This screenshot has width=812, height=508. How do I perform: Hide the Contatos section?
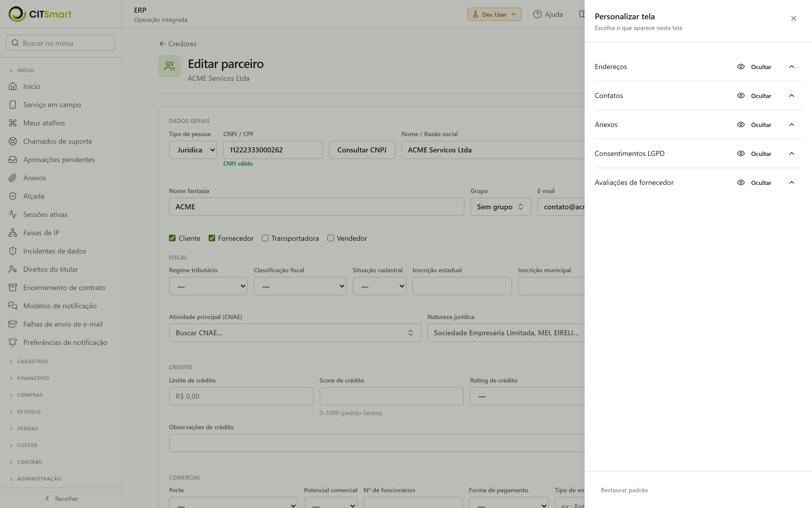[754, 96]
